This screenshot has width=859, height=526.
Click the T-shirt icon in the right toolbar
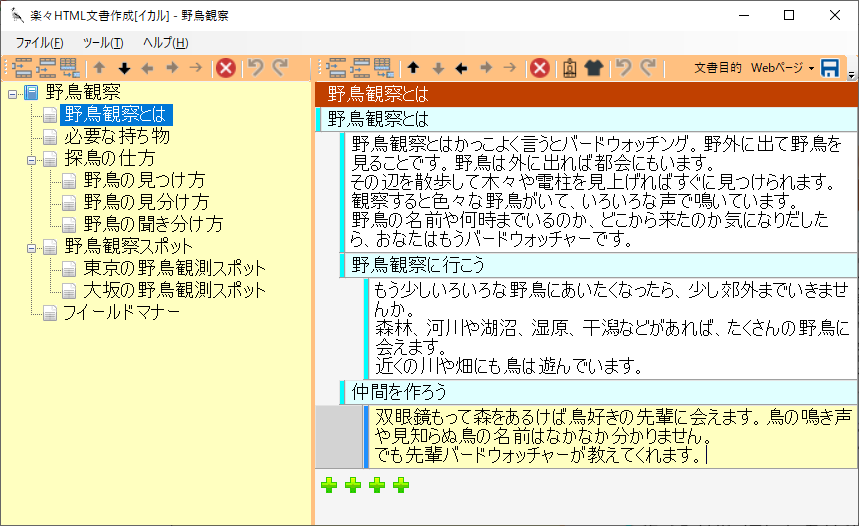[594, 68]
